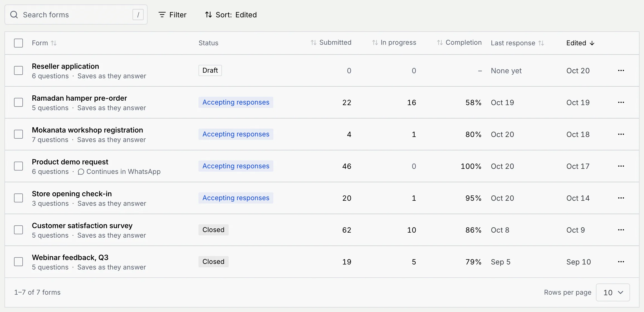Open more options for Webinar feedback, Q3

click(621, 262)
